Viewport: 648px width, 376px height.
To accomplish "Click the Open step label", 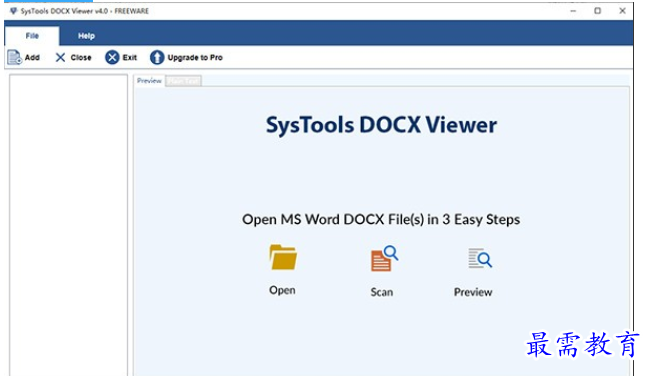I will (282, 290).
